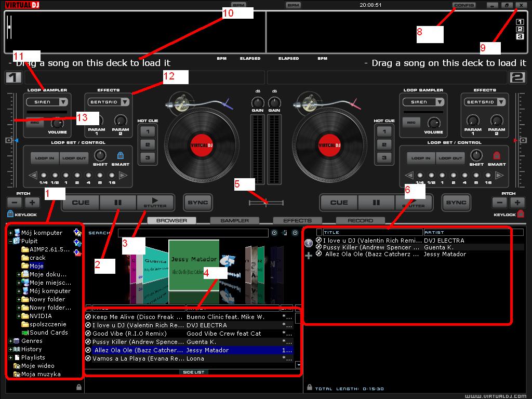Set left deck loop length to 1/4
Image resolution: width=532 pixels, height=399 pixels.
[44, 176]
